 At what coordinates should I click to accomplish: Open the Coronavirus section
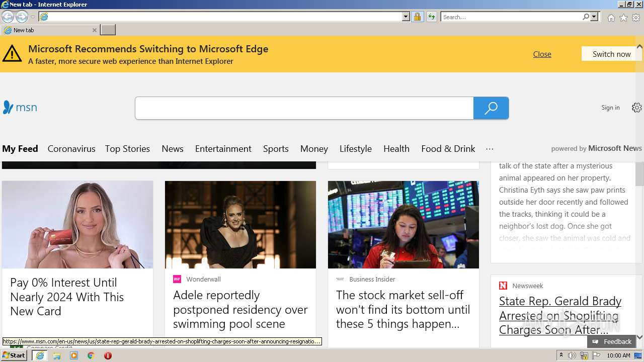click(x=71, y=148)
